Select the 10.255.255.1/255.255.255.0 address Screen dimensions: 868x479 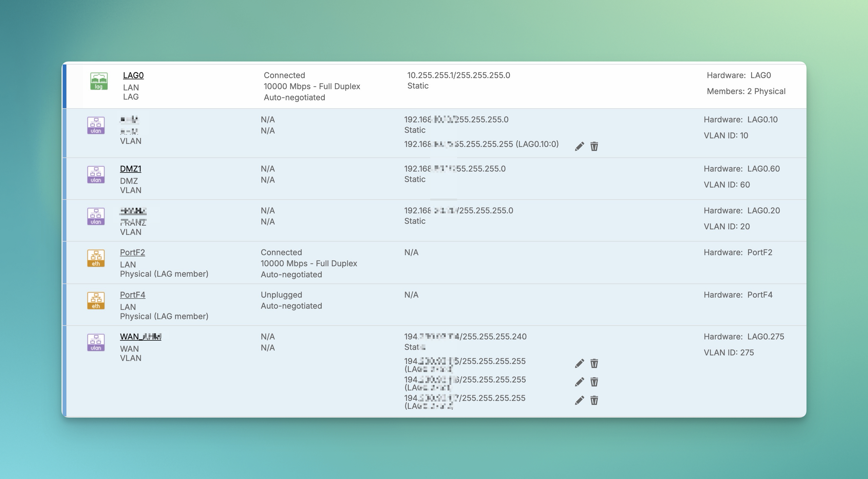point(459,75)
